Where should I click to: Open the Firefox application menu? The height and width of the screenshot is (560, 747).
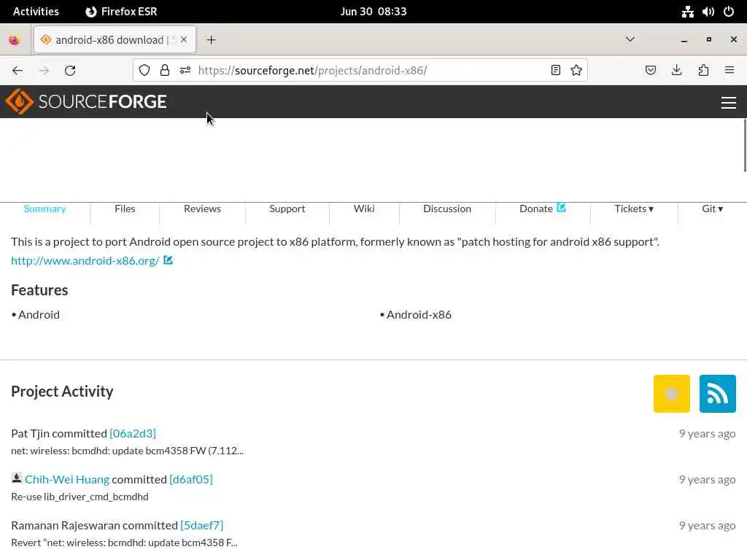pos(729,71)
